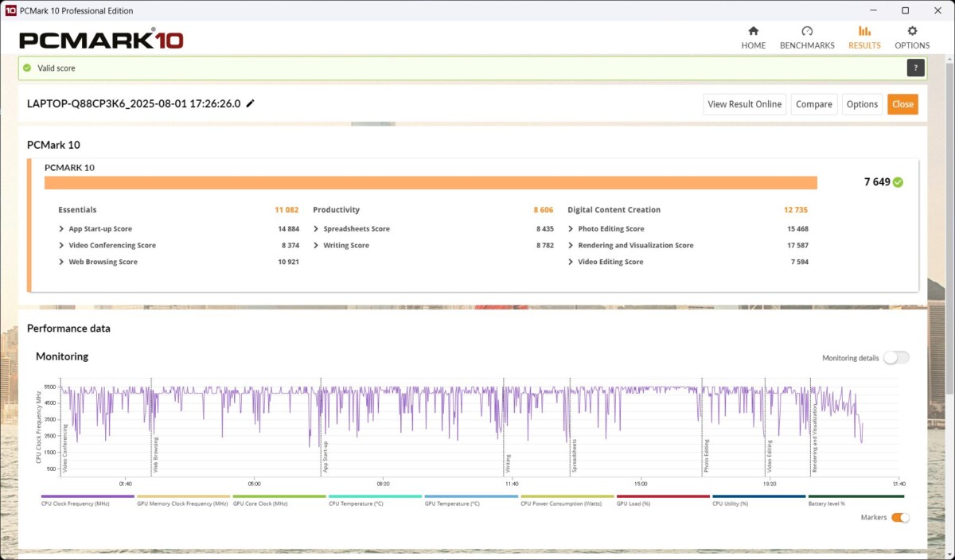Click the pencil icon to rename the result

tap(251, 103)
